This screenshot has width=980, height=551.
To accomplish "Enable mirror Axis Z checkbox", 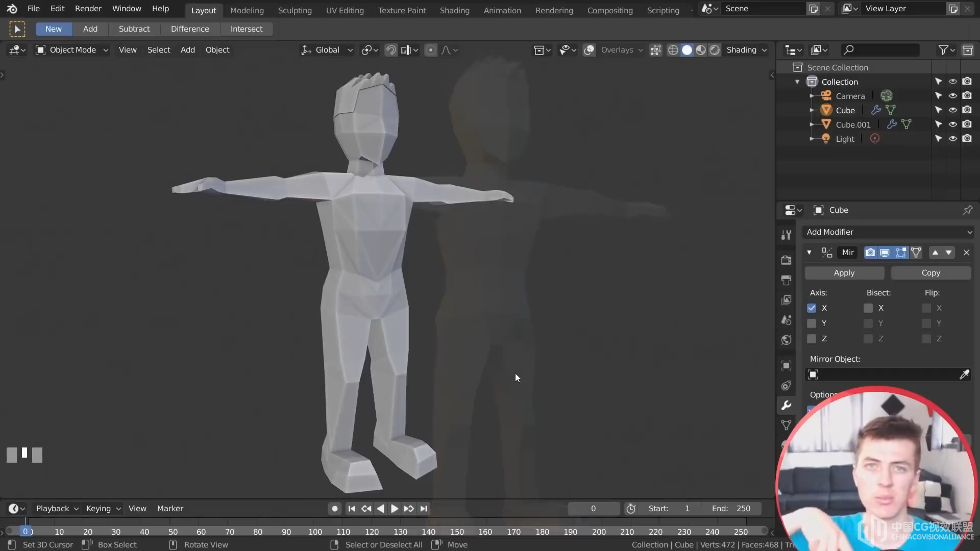I will pos(812,339).
